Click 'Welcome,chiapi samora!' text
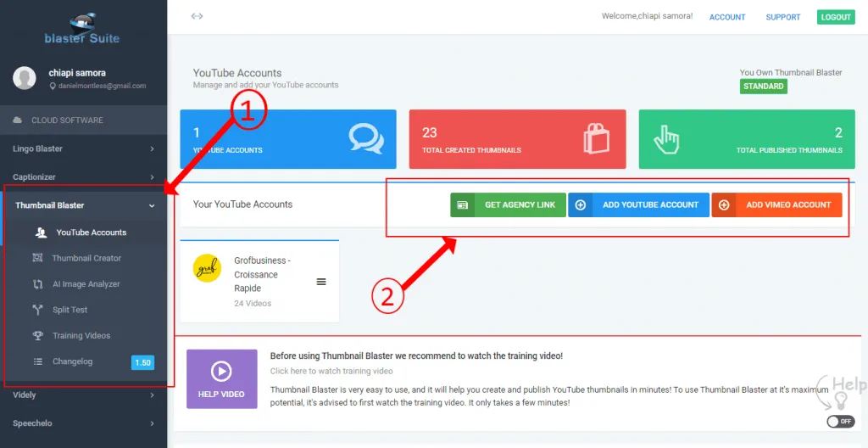868x448 pixels. 647,16
